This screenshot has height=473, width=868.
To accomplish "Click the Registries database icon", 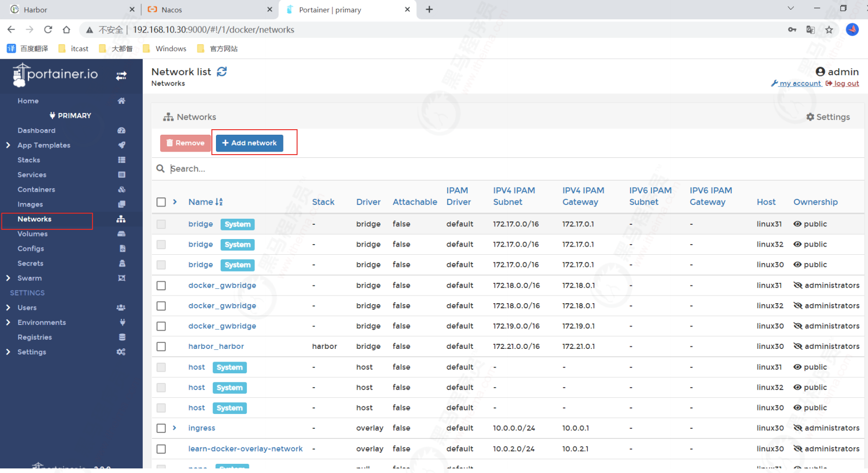I will pyautogui.click(x=122, y=337).
